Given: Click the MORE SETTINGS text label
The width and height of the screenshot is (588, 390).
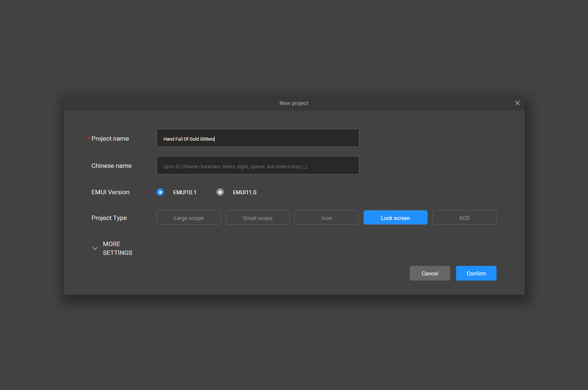Looking at the screenshot, I should click(x=117, y=249).
